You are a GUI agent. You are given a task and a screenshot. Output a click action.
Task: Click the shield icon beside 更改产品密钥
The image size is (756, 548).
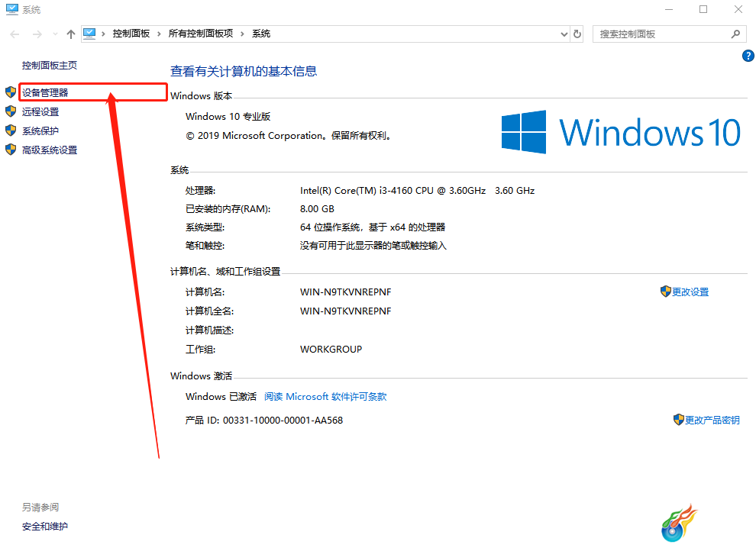[x=678, y=420]
